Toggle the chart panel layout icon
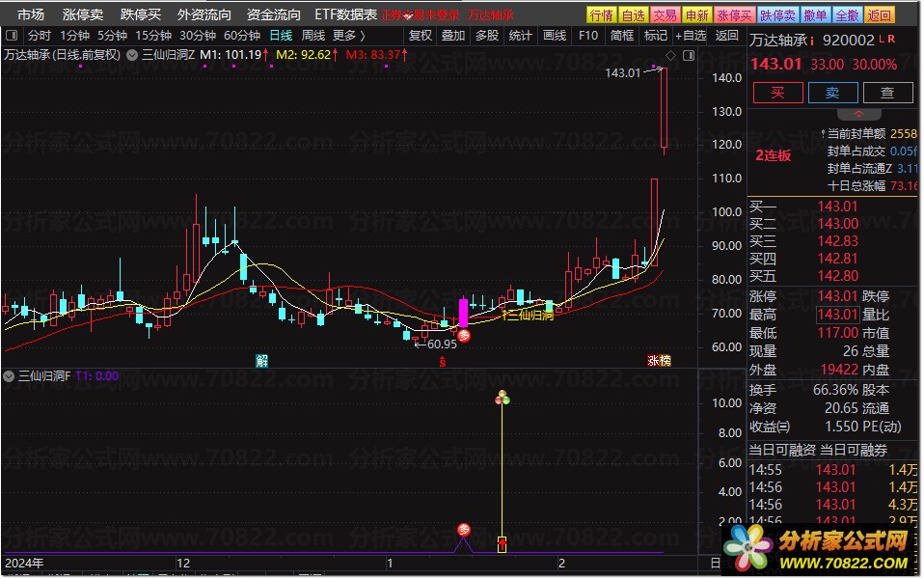The height and width of the screenshot is (579, 924). click(689, 55)
